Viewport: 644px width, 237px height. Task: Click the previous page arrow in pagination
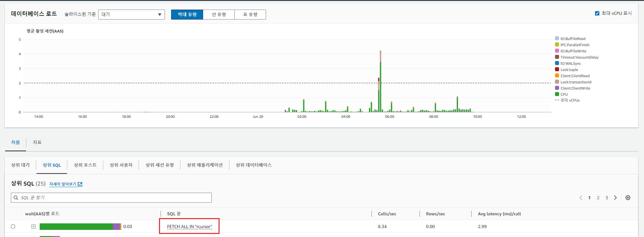pyautogui.click(x=581, y=198)
